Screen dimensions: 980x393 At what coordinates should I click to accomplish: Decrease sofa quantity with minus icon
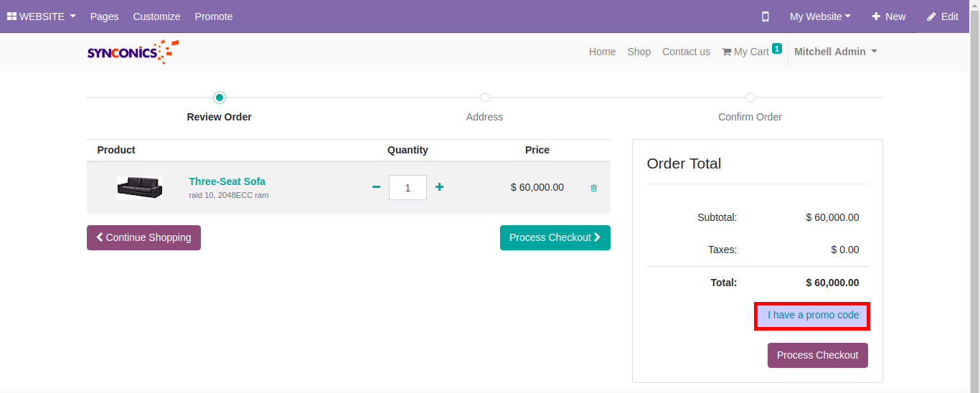pyautogui.click(x=376, y=187)
